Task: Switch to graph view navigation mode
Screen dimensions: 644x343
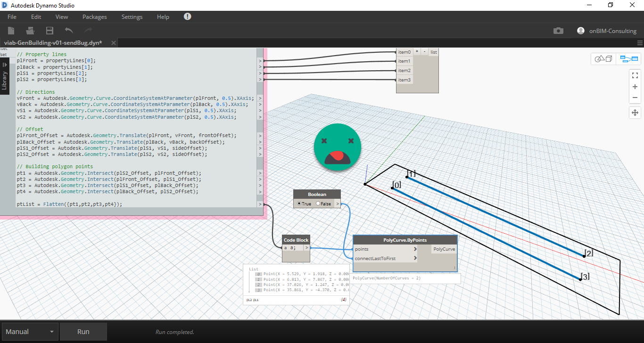Action: 628,59
